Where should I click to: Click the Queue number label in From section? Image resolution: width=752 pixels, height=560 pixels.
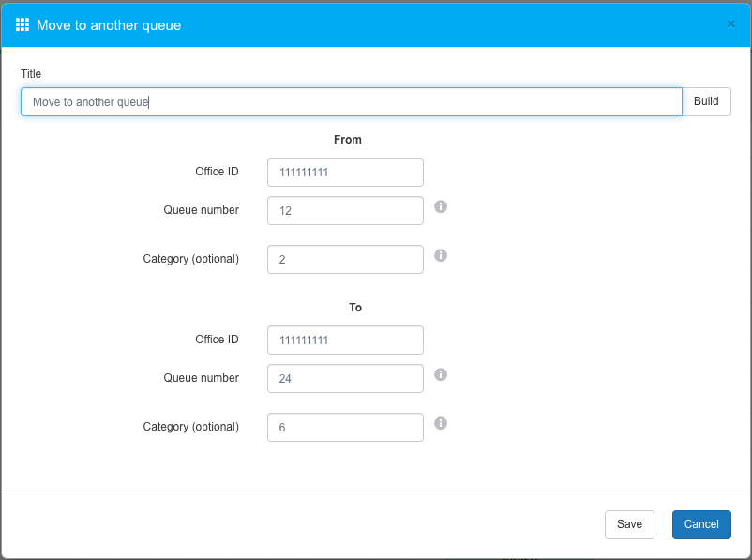201,210
